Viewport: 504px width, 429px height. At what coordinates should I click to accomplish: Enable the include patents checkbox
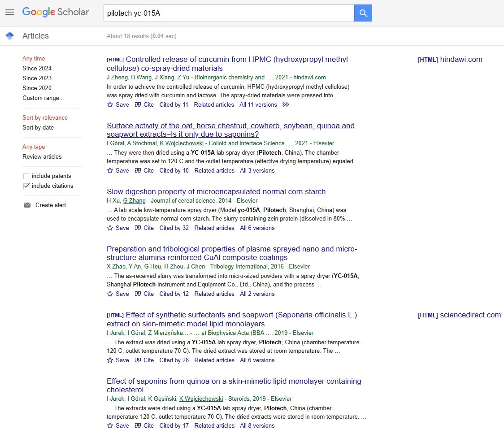click(26, 176)
